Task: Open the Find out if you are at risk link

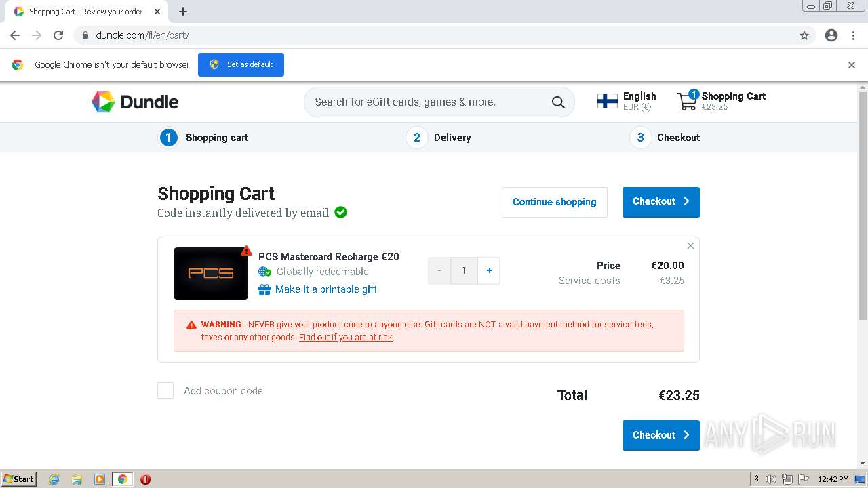Action: coord(346,338)
